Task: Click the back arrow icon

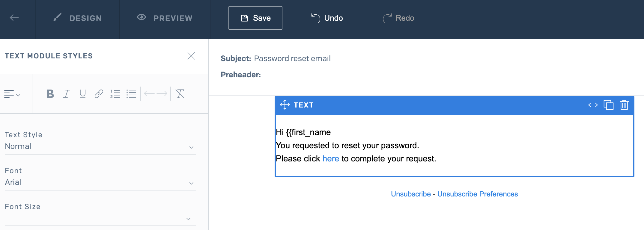Action: pyautogui.click(x=14, y=18)
